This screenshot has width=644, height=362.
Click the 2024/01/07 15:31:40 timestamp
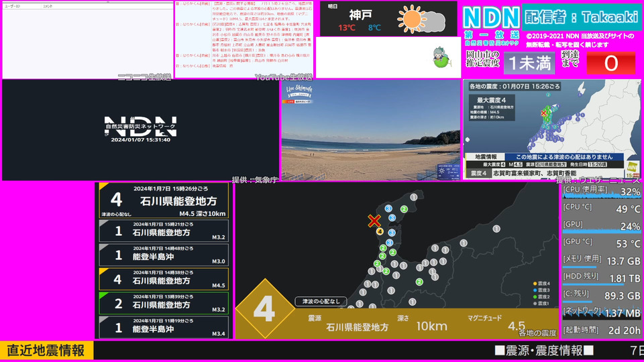[x=140, y=140]
